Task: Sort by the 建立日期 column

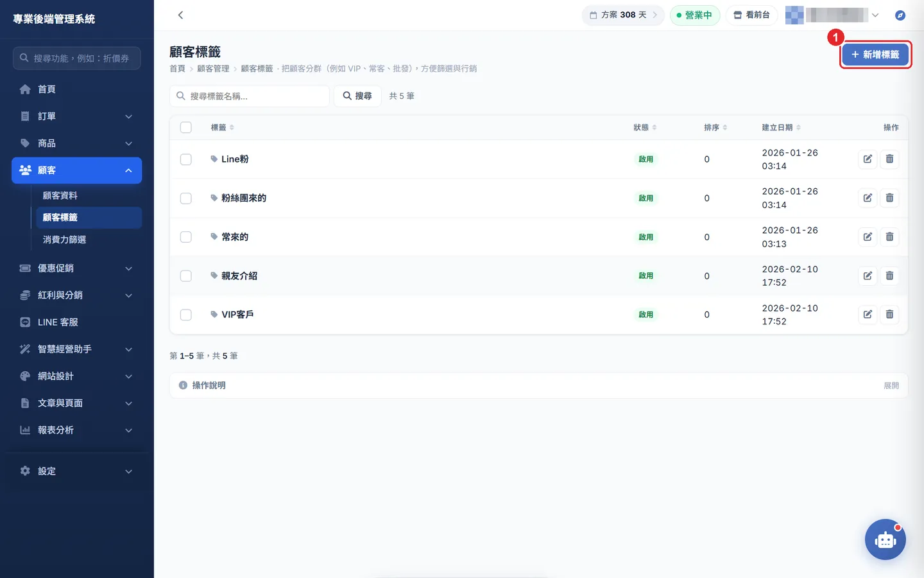Action: point(781,127)
